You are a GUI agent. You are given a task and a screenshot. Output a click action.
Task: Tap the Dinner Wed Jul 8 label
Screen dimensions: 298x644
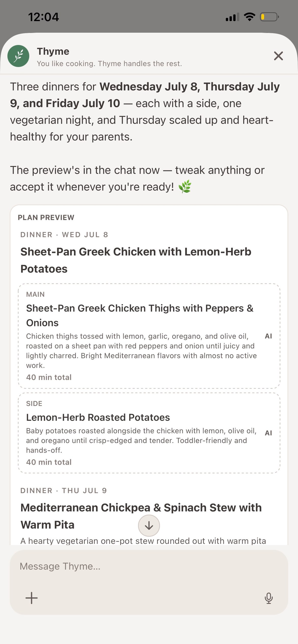point(64,235)
